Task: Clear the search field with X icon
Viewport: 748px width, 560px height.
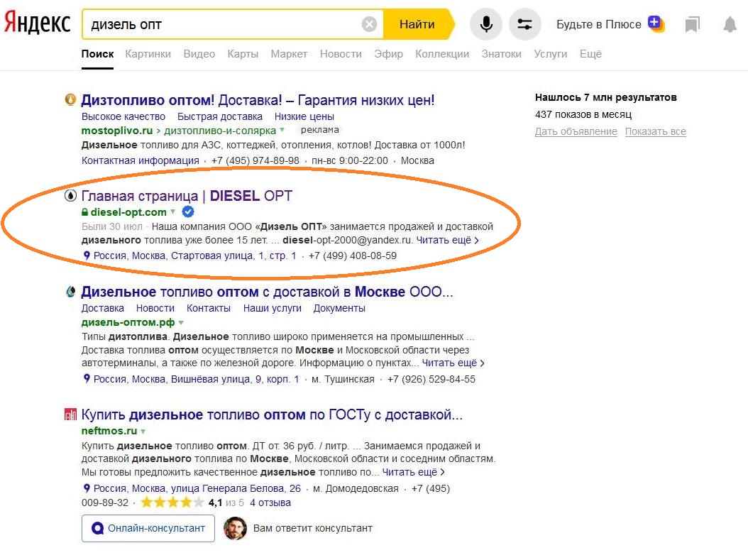Action: click(369, 25)
